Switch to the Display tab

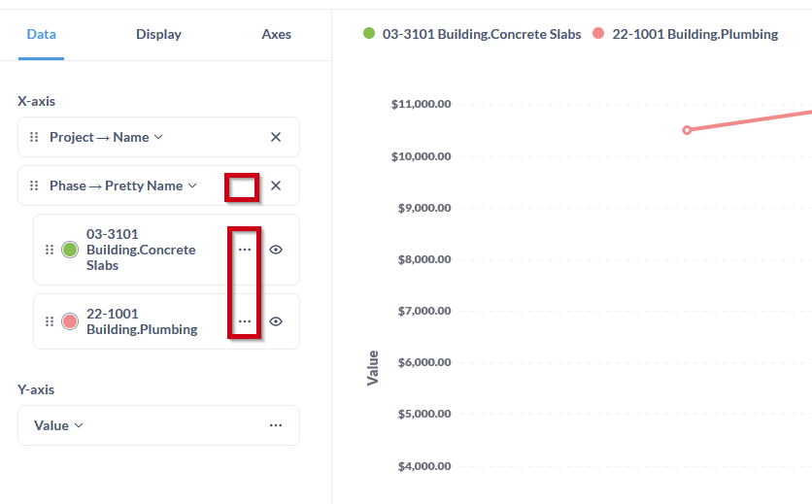point(158,34)
